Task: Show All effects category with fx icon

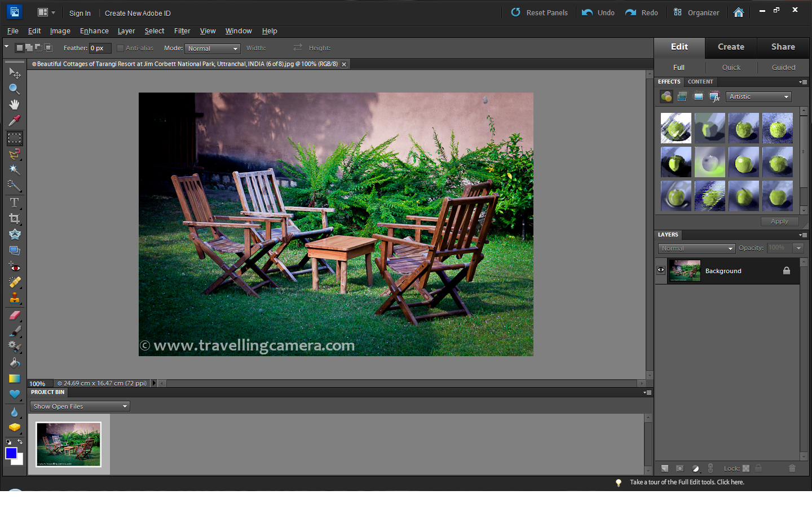Action: tap(714, 97)
